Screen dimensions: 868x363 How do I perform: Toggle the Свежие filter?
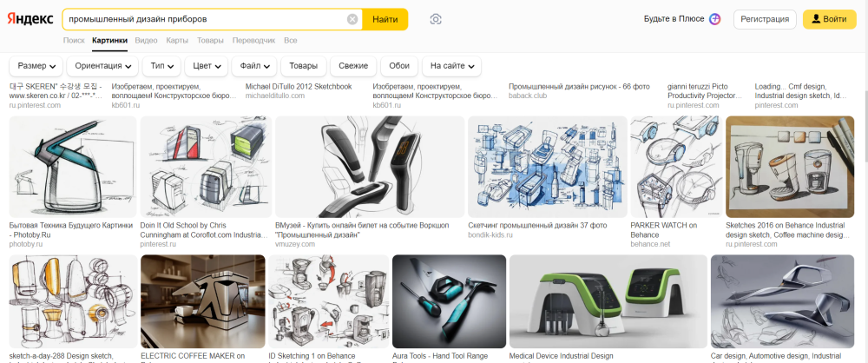pos(353,66)
